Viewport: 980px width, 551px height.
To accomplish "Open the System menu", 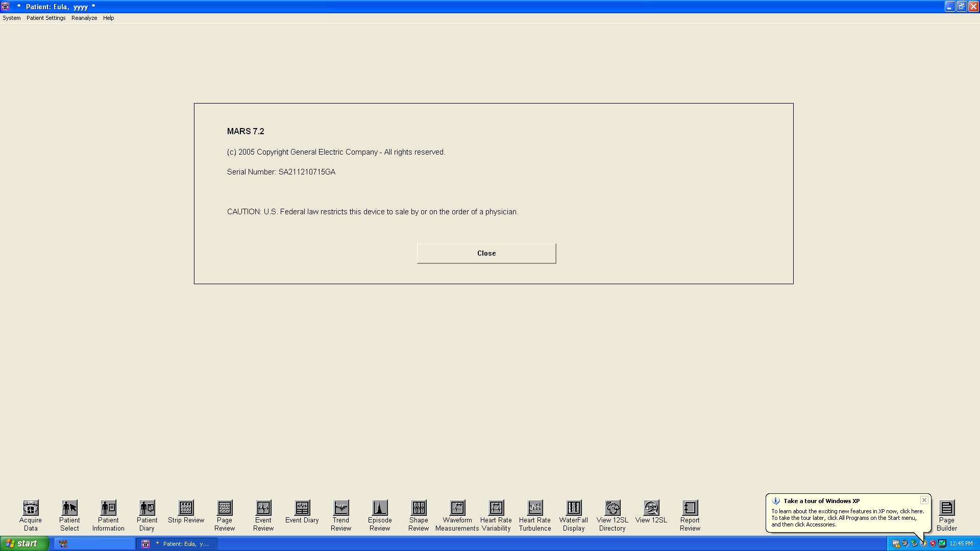I will pos(11,18).
